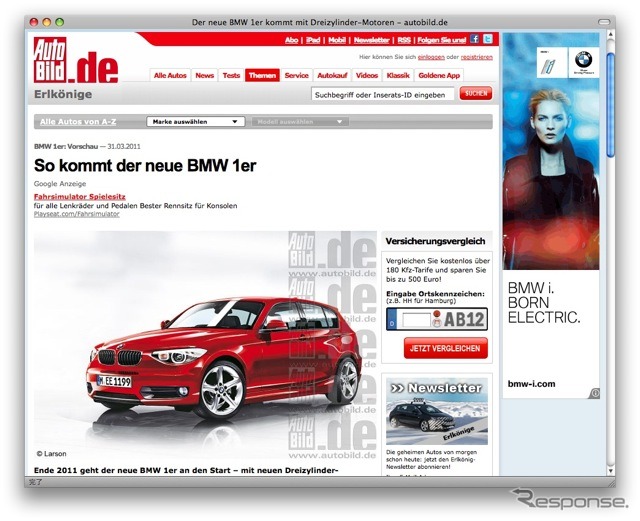Go to the Videos tab
This screenshot has width=640, height=521.
(367, 75)
